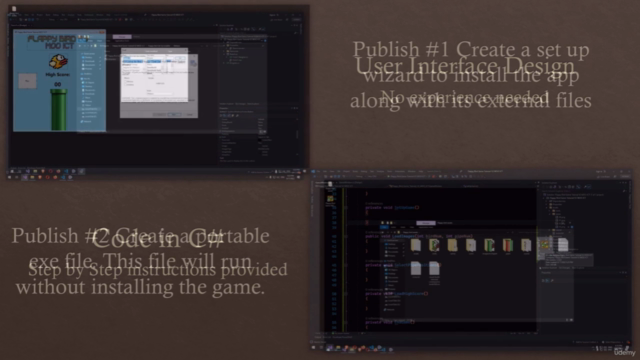The width and height of the screenshot is (640, 360).
Task: Click the "High Score:" label in game window
Action: [58, 75]
